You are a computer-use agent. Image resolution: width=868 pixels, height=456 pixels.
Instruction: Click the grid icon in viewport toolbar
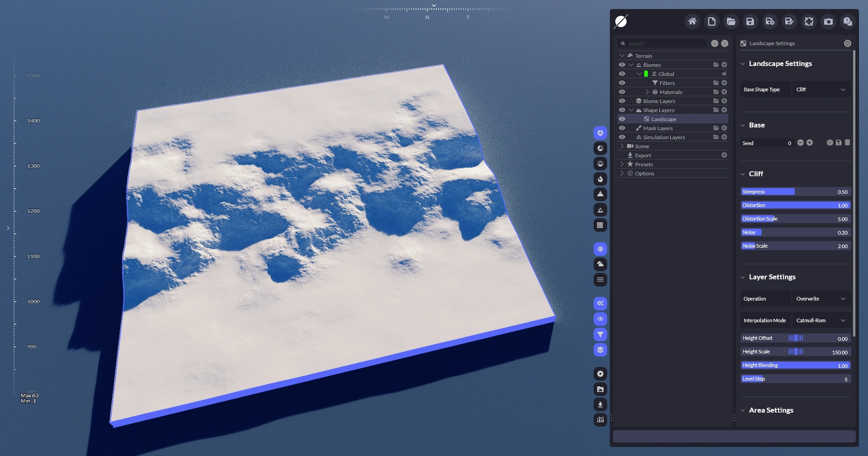coord(600,226)
